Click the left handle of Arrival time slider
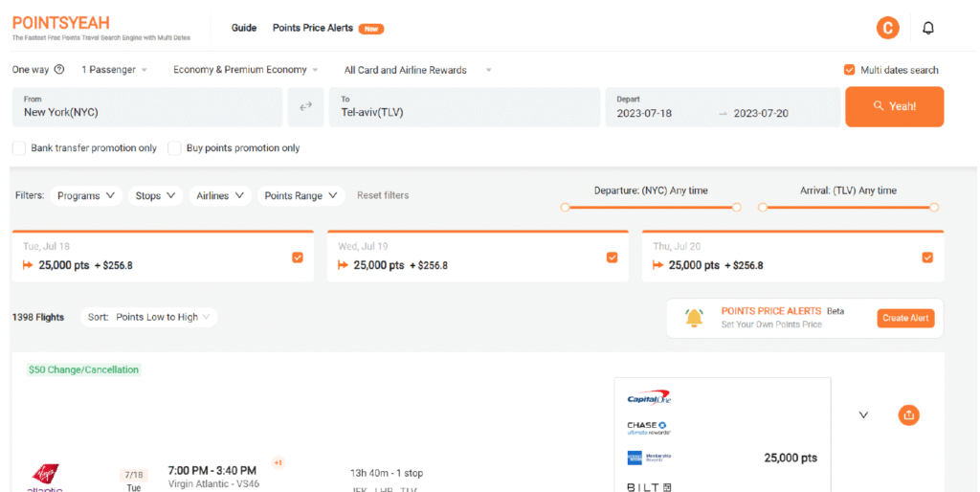The image size is (980, 492). [x=763, y=207]
